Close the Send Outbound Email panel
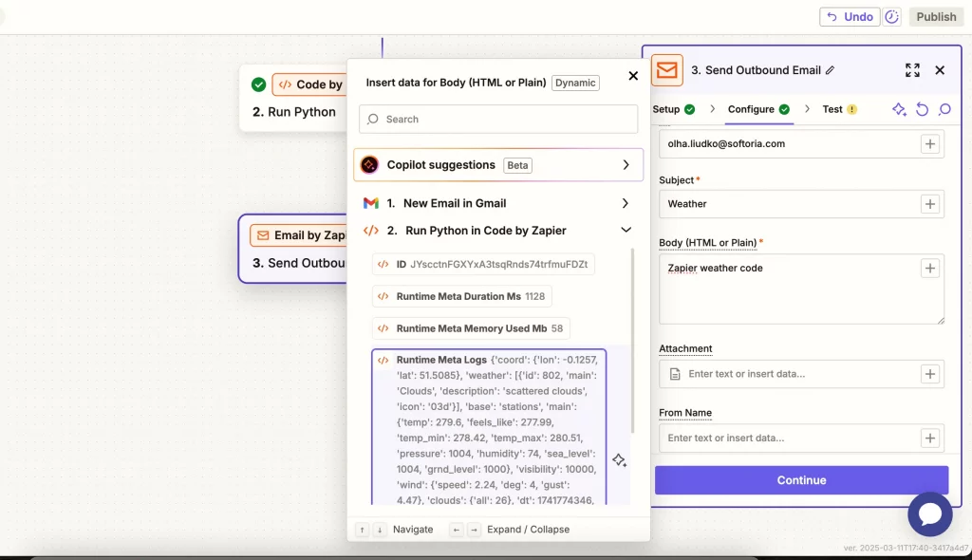This screenshot has width=972, height=560. 940,70
